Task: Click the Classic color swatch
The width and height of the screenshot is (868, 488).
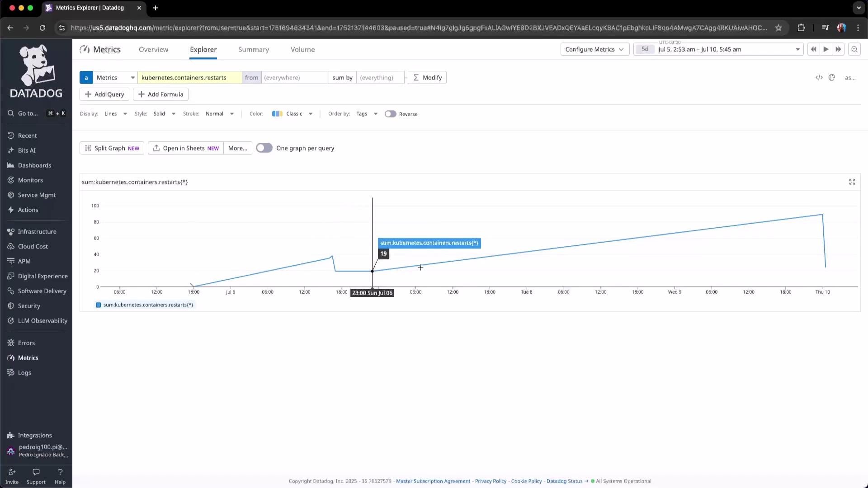Action: tap(277, 114)
